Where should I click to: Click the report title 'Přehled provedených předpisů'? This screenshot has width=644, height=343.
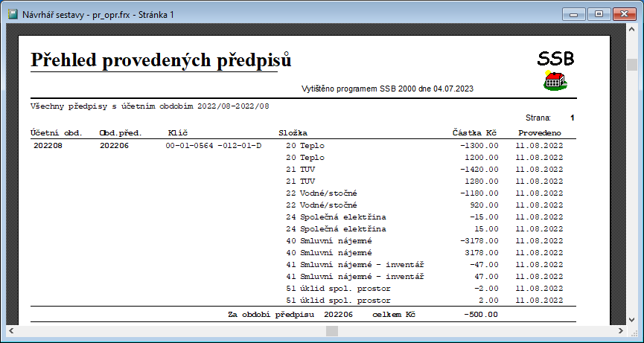tap(161, 60)
